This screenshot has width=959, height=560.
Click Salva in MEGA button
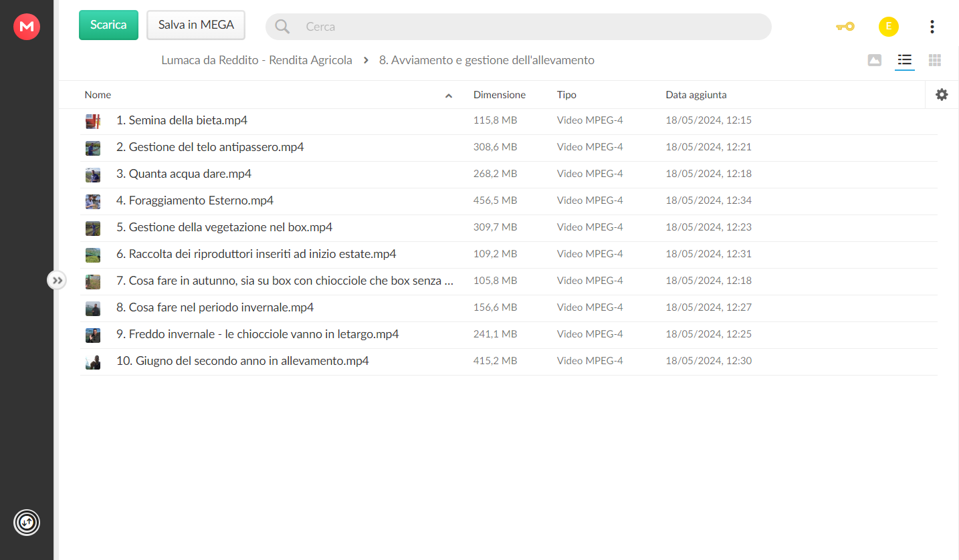(x=196, y=25)
